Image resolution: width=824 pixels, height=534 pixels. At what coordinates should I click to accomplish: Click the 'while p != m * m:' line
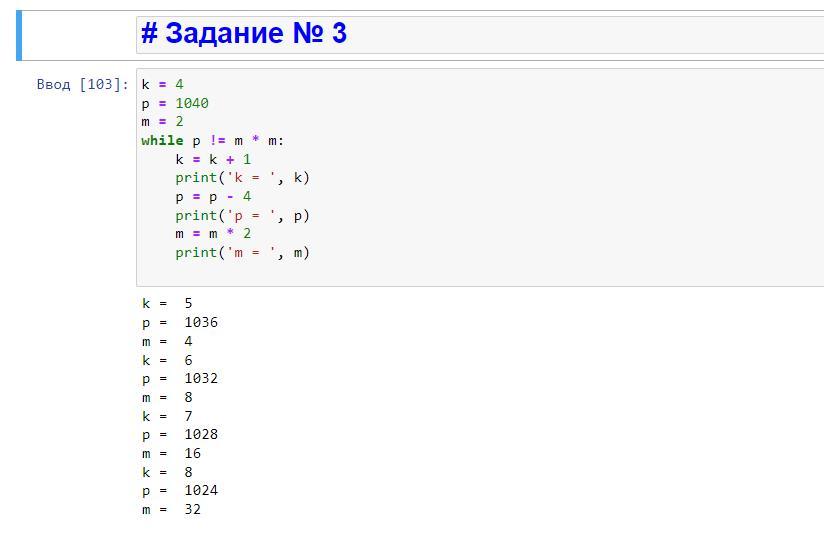tap(212, 140)
